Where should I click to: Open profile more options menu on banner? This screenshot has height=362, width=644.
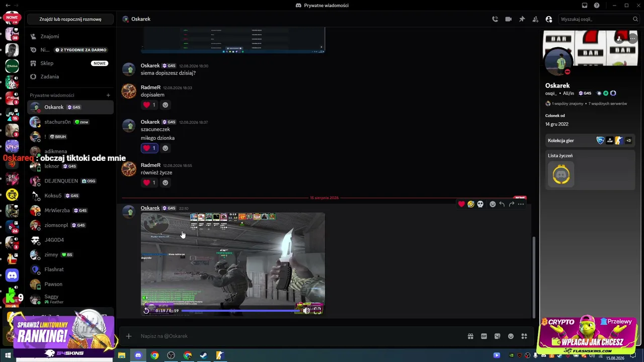[x=632, y=38]
